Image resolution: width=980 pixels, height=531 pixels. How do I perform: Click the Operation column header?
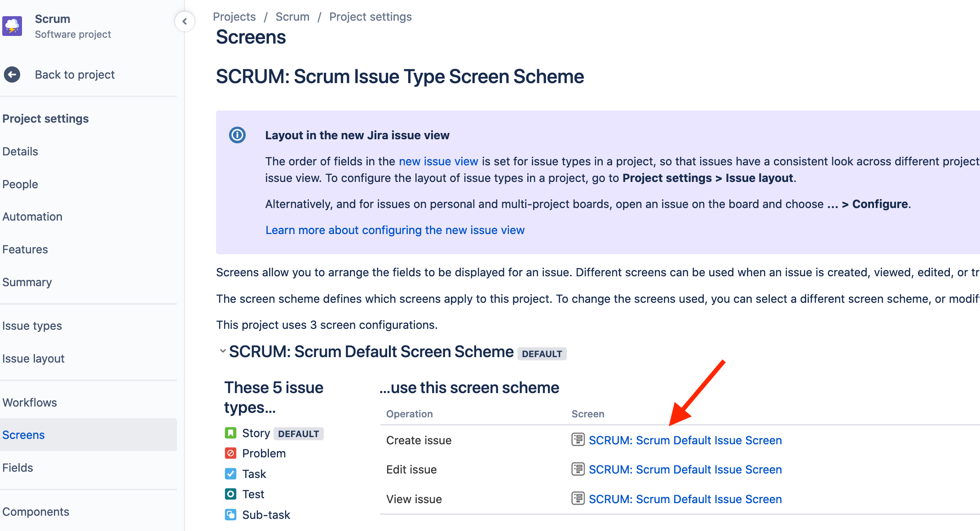410,414
